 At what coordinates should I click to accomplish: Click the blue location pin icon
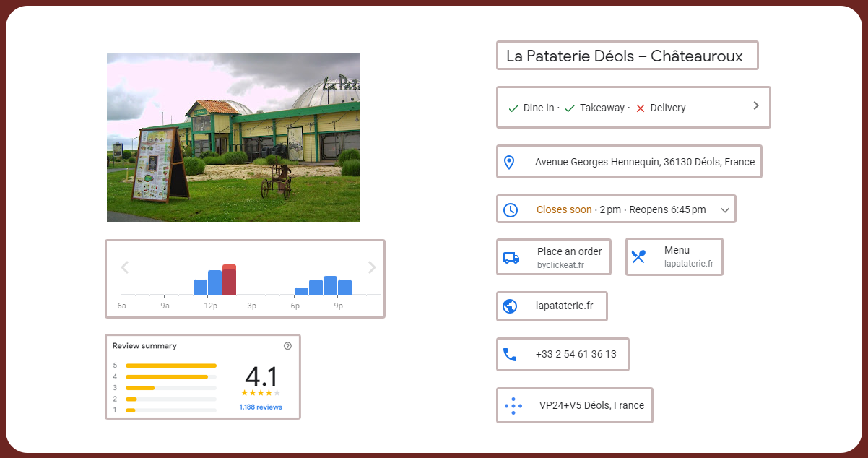(x=509, y=163)
